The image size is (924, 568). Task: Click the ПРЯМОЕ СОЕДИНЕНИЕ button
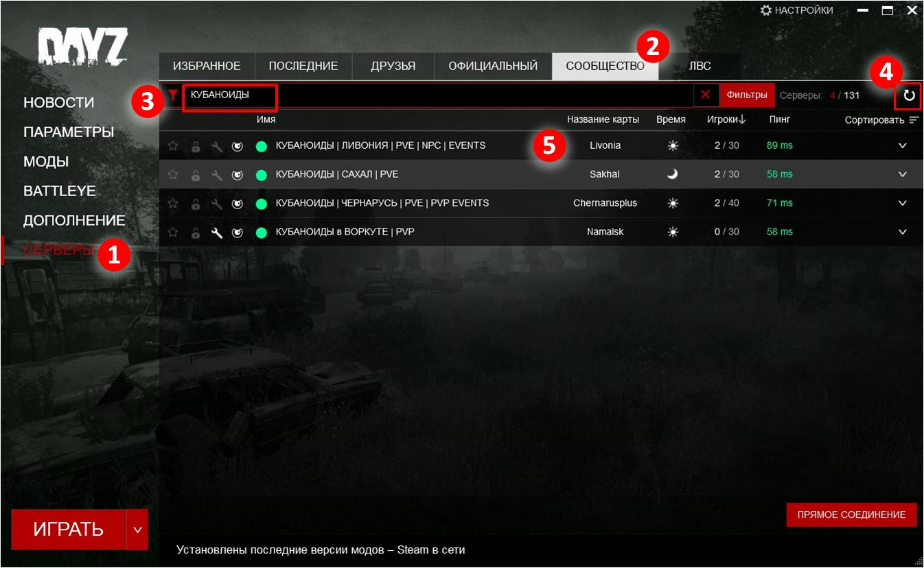[x=851, y=514]
